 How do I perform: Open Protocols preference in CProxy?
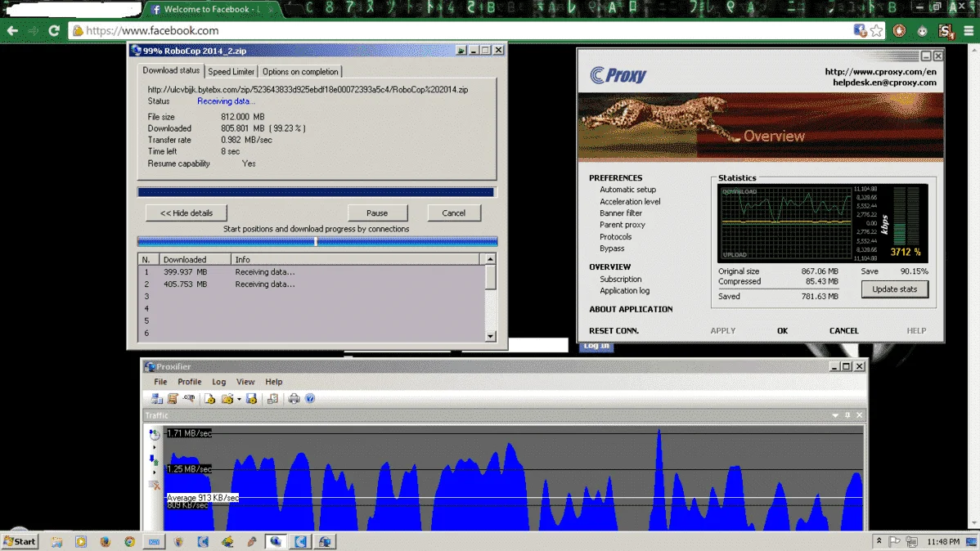616,237
